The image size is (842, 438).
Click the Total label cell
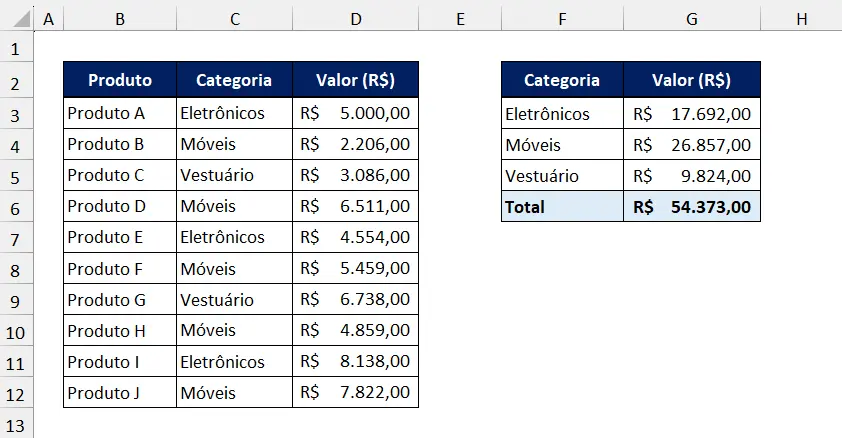(562, 207)
